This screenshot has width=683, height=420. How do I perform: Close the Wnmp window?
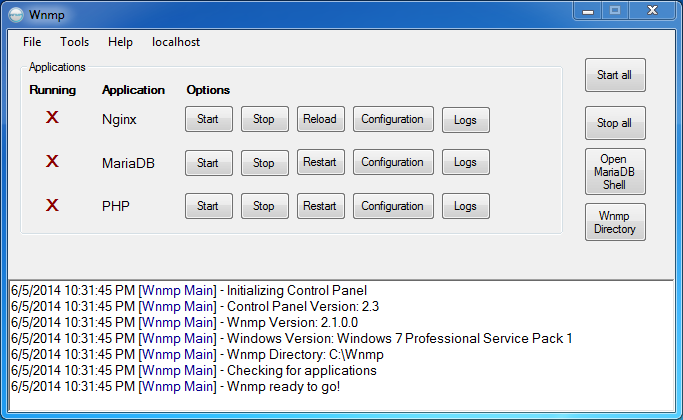click(x=652, y=10)
